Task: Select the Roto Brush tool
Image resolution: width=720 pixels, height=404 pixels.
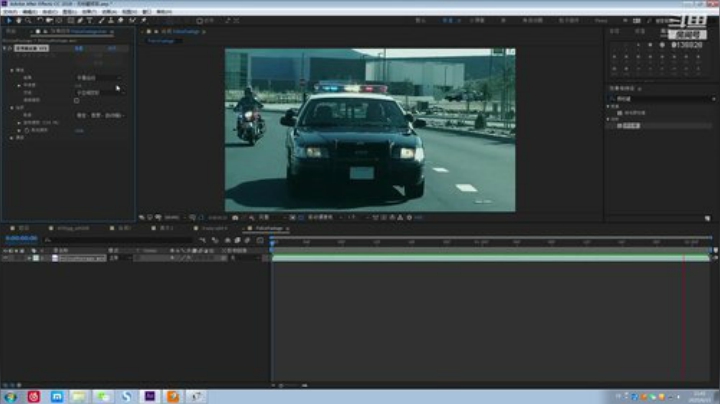Action: [x=132, y=21]
